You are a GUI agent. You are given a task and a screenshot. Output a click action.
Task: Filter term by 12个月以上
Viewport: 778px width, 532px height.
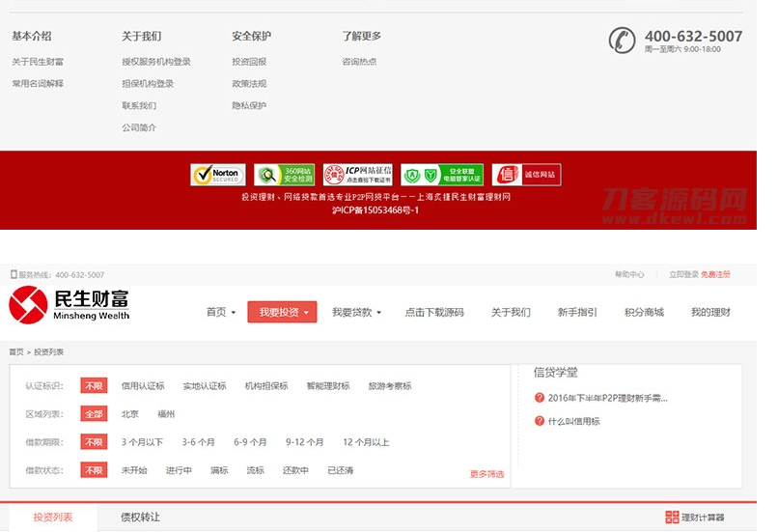pos(366,442)
